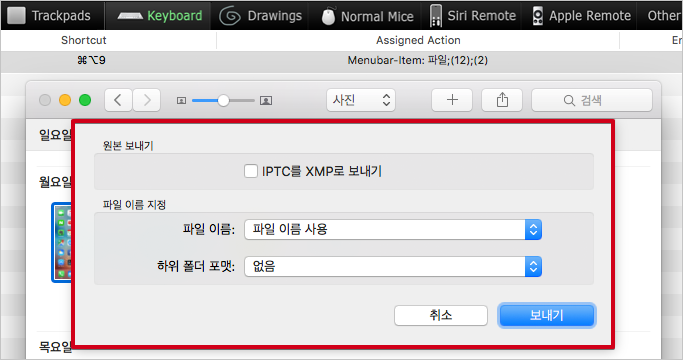Click the yellow minimize window button
The width and height of the screenshot is (683, 360).
65,100
